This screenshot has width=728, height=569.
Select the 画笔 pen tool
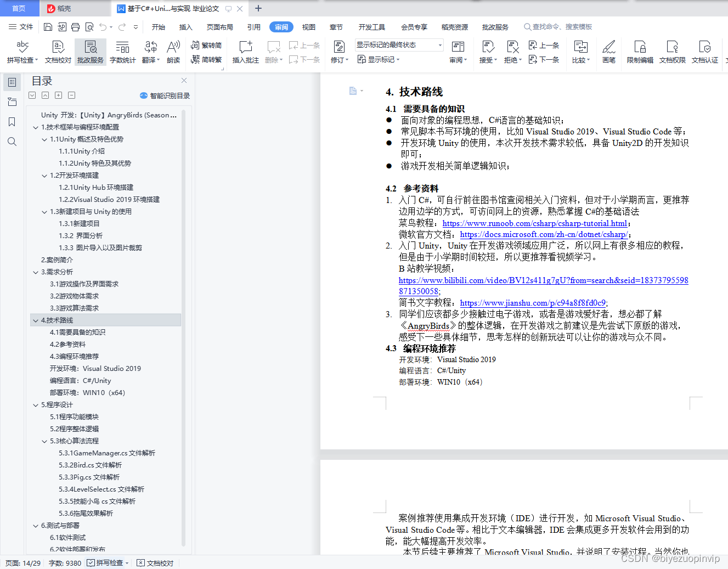pyautogui.click(x=609, y=53)
